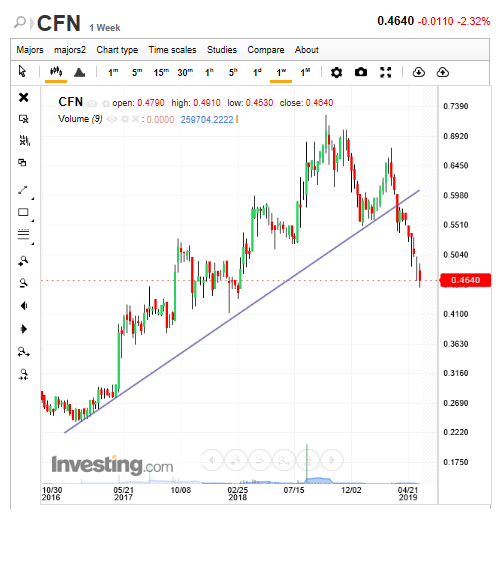Click the red 0.4640 price label on axis

click(465, 280)
